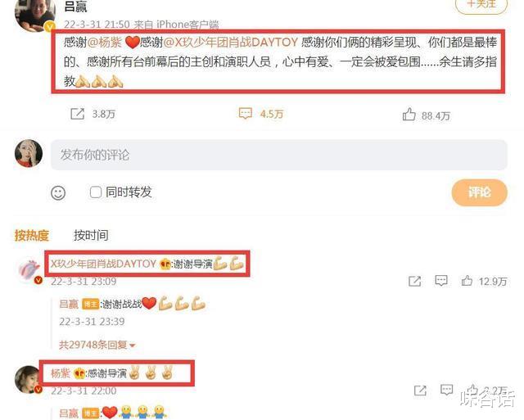This screenshot has height=420, width=524.
Task: Open @X玖少年团肖战DAYTOY mention link
Action: pyautogui.click(x=231, y=43)
